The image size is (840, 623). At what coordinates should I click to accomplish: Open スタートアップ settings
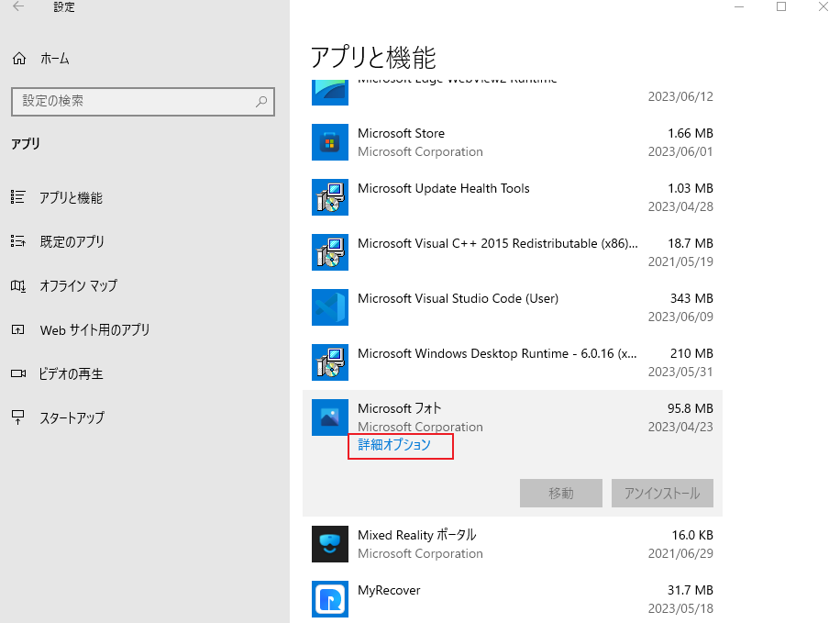coord(72,417)
